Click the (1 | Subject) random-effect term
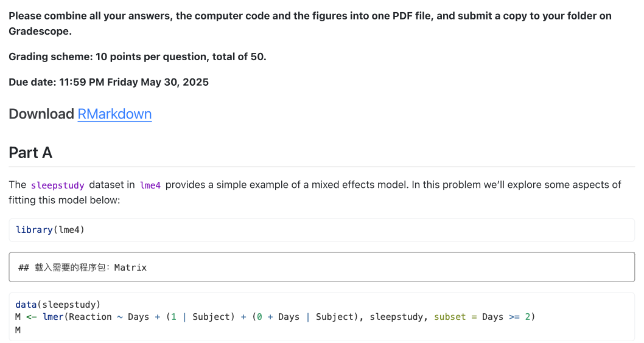 coord(200,317)
